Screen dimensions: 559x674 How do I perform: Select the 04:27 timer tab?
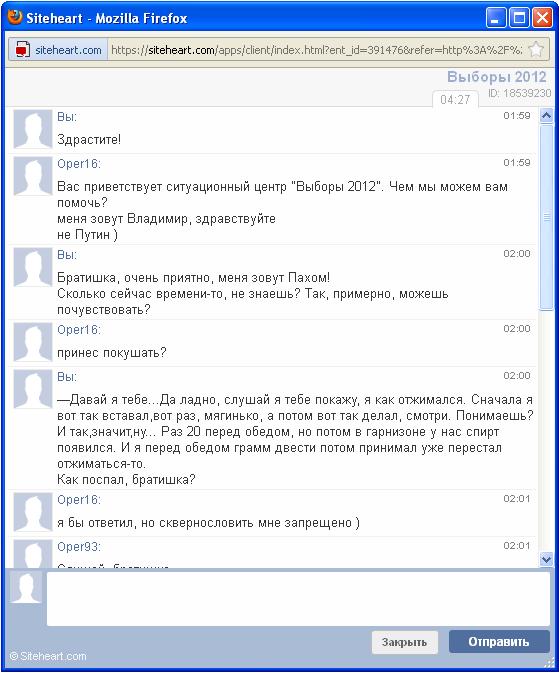[455, 99]
